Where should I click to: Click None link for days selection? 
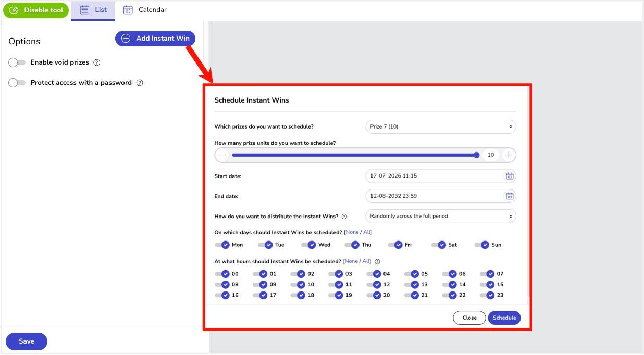352,232
